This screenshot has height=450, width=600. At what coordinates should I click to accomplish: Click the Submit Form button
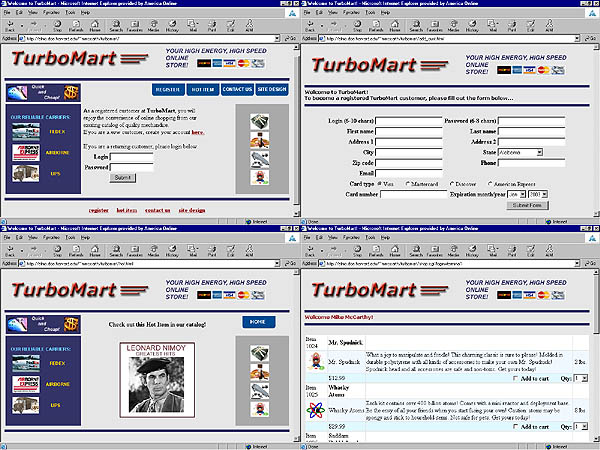point(528,205)
